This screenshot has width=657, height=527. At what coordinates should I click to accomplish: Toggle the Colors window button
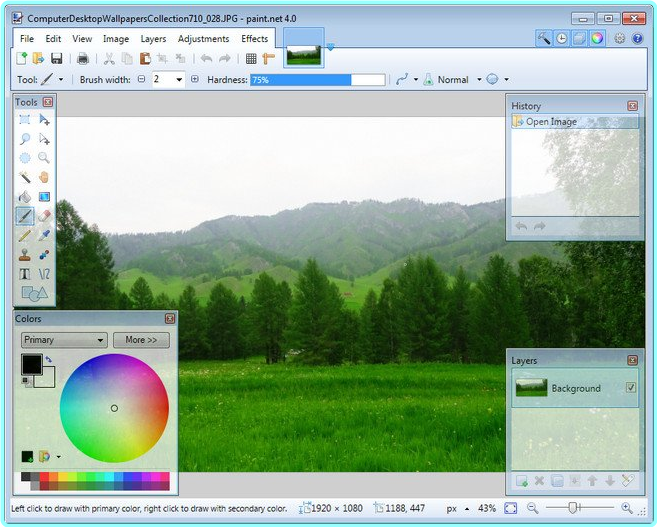click(x=597, y=38)
